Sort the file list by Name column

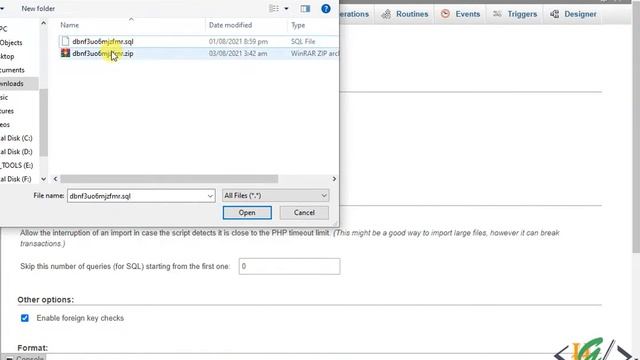click(x=70, y=25)
